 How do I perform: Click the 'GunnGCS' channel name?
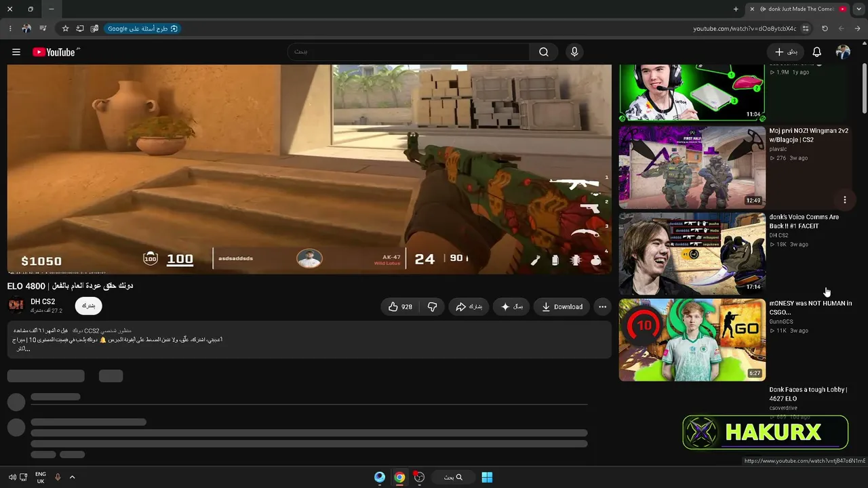[x=781, y=321]
